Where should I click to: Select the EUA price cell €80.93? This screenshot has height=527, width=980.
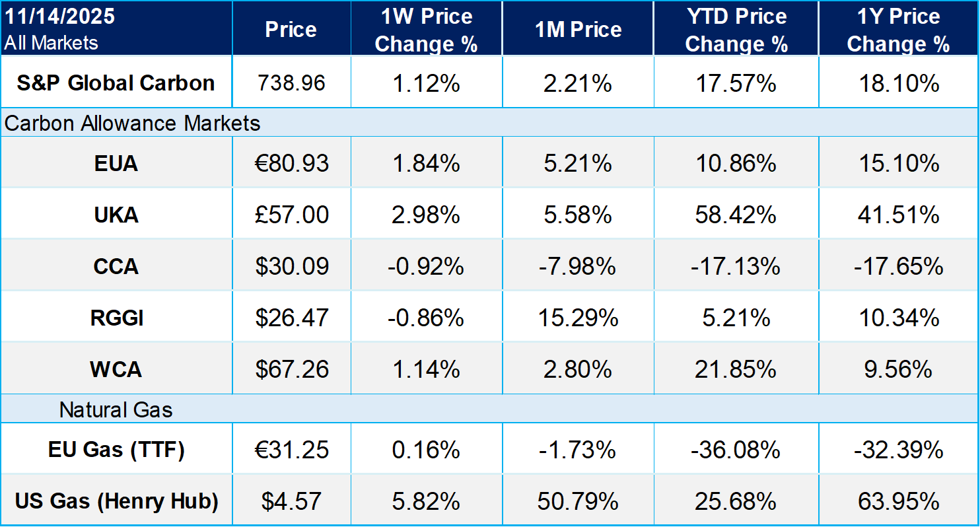click(x=291, y=162)
